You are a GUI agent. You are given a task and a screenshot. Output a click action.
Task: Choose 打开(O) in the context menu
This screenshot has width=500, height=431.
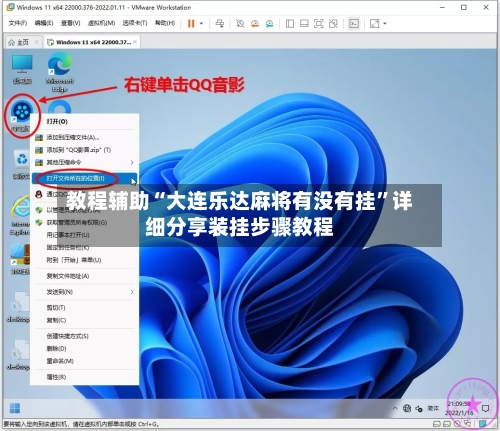coord(84,122)
